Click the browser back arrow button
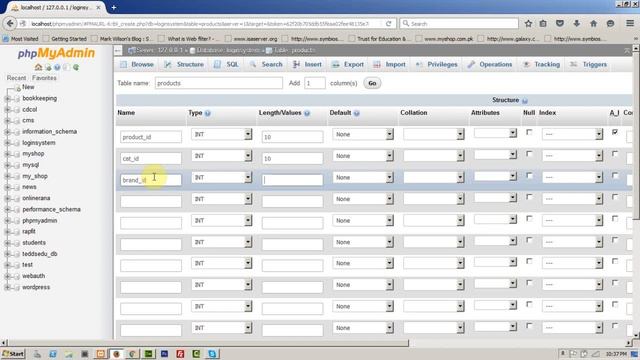The width and height of the screenshot is (640, 360). (10, 24)
